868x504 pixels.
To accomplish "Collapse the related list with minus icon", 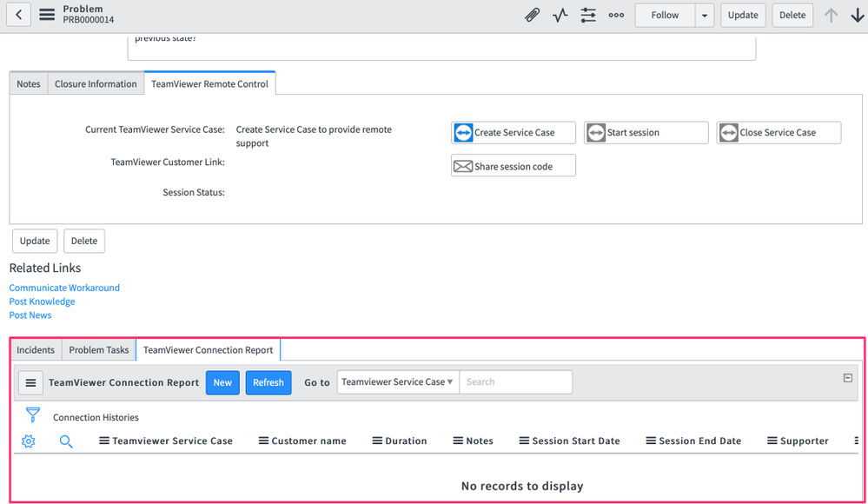I will pos(847,378).
